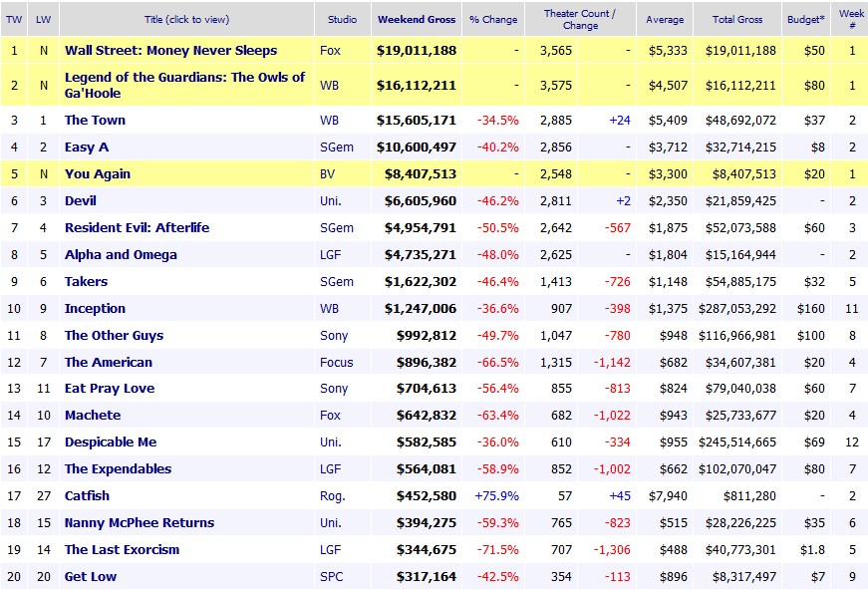Click Sony studio in Eat Pray Love row
868x590 pixels.
[334, 389]
